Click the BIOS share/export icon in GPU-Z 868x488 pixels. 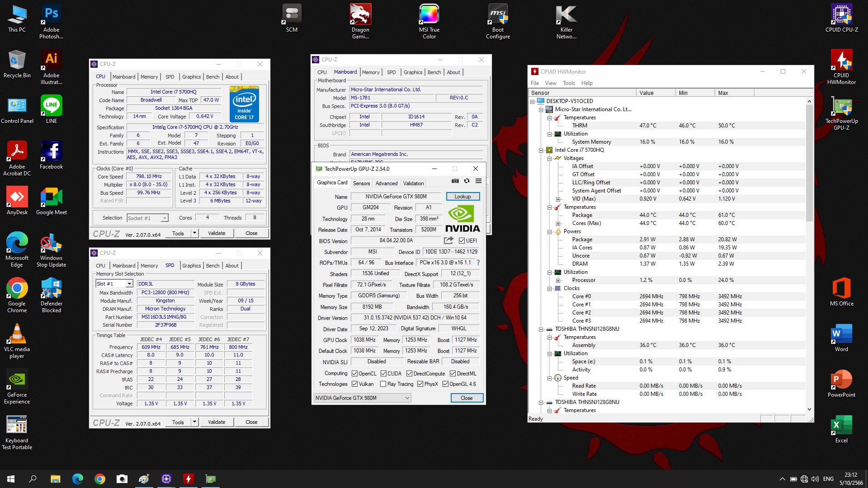pos(448,240)
